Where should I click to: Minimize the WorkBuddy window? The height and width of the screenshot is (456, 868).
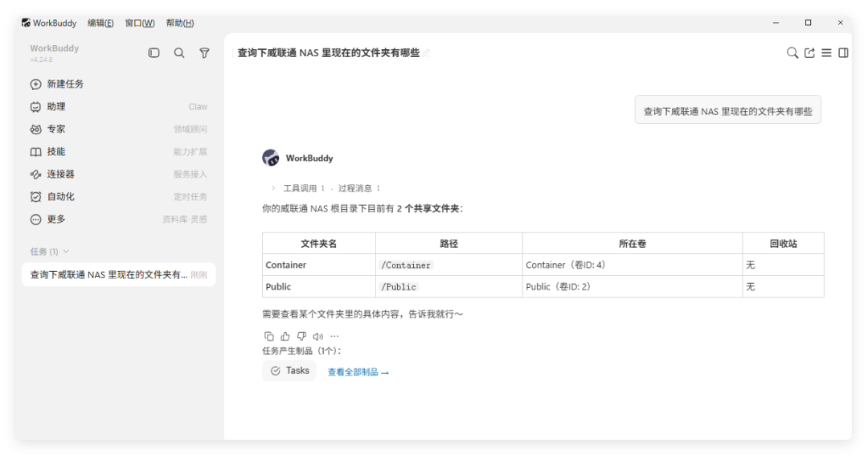pos(776,23)
